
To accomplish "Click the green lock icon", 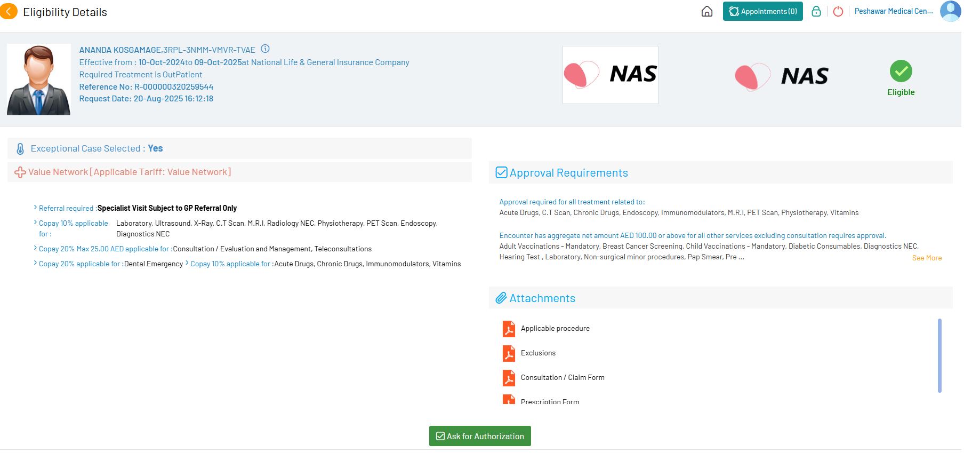I will coord(816,11).
